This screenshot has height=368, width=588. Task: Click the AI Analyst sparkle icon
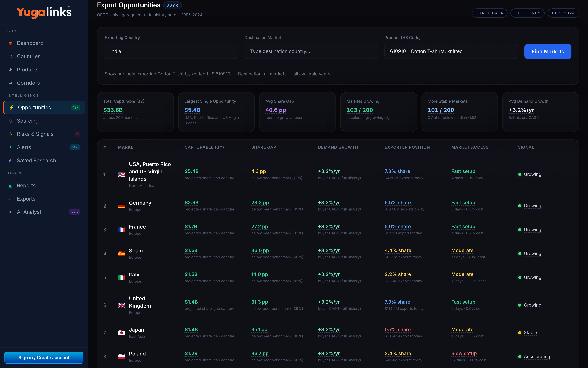point(10,212)
